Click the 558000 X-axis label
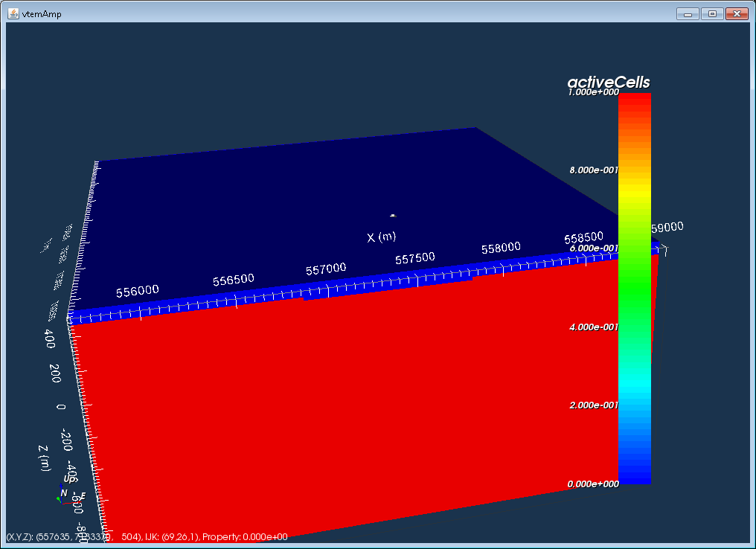 point(501,248)
